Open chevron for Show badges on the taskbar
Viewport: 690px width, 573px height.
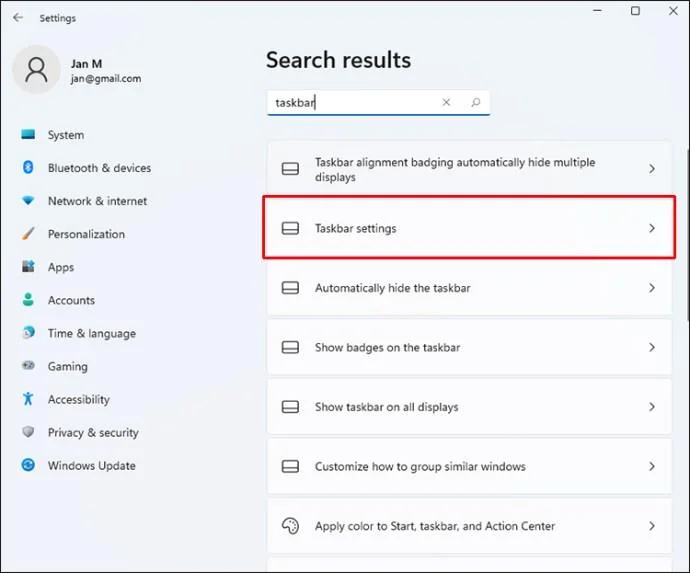(x=652, y=347)
